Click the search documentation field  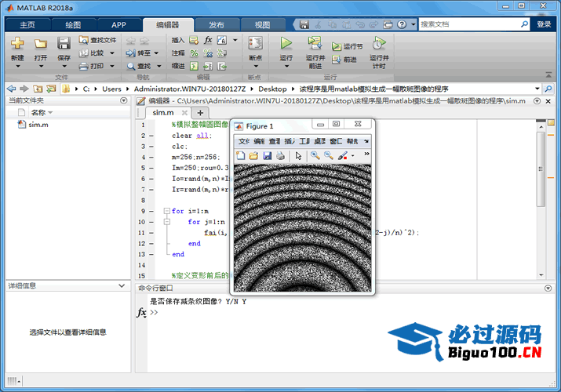[x=469, y=24]
